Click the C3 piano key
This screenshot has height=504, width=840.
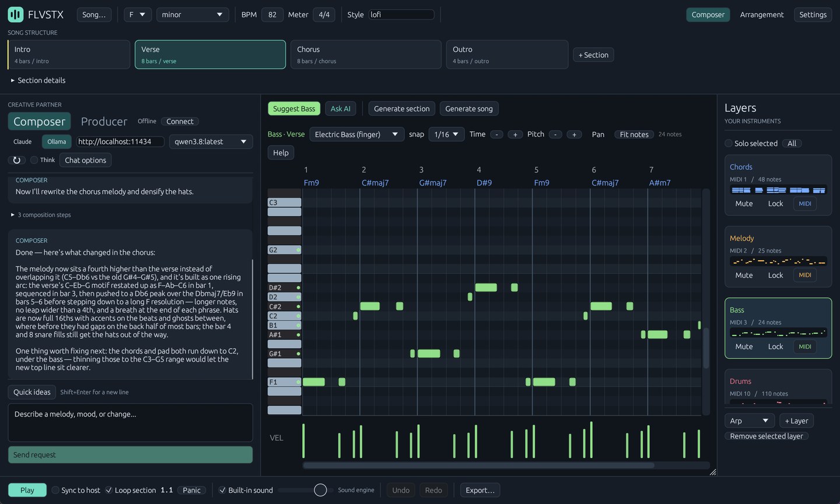point(285,202)
